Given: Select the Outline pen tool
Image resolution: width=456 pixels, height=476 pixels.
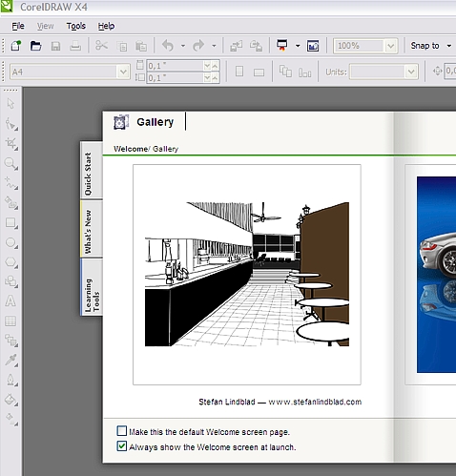Looking at the screenshot, I should 11,380.
